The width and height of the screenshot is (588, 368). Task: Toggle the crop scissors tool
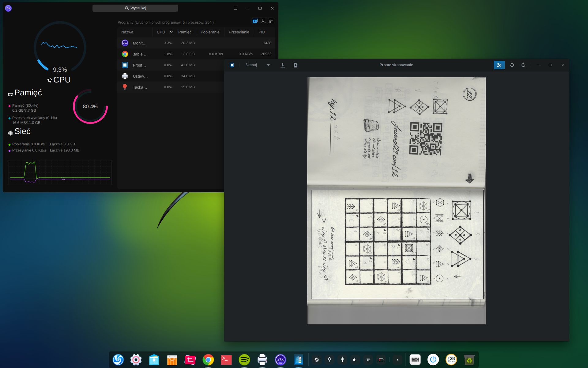[x=499, y=65]
